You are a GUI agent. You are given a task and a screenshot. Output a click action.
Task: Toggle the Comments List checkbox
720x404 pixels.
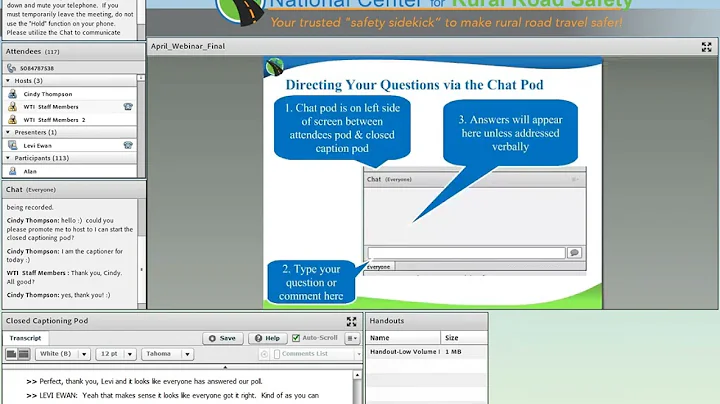coord(276,354)
